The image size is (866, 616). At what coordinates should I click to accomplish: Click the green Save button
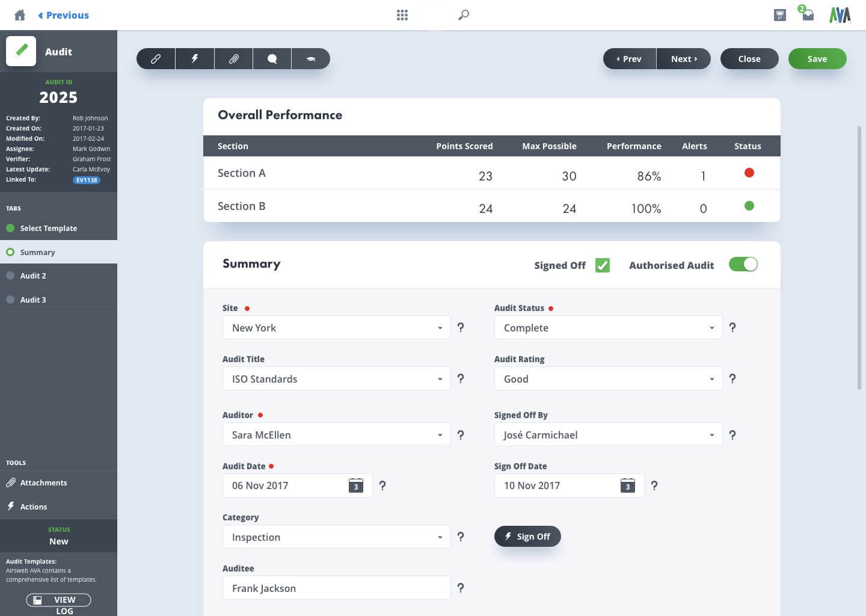tap(817, 59)
